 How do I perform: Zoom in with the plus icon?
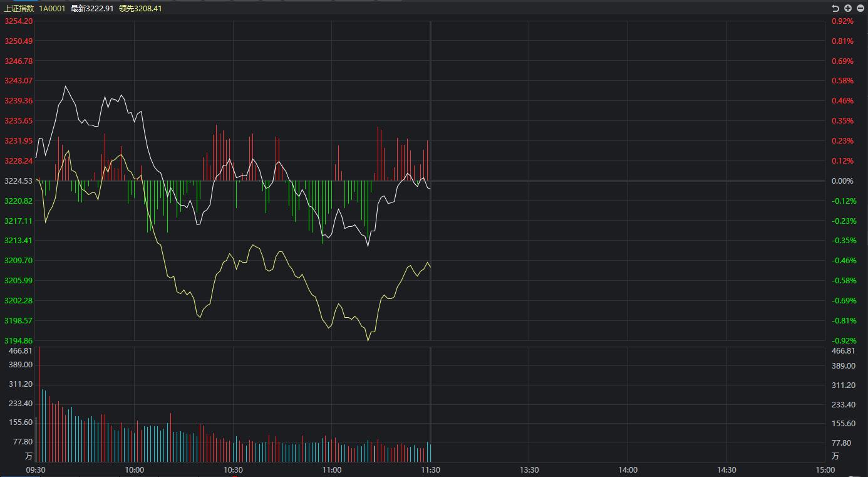(848, 8)
